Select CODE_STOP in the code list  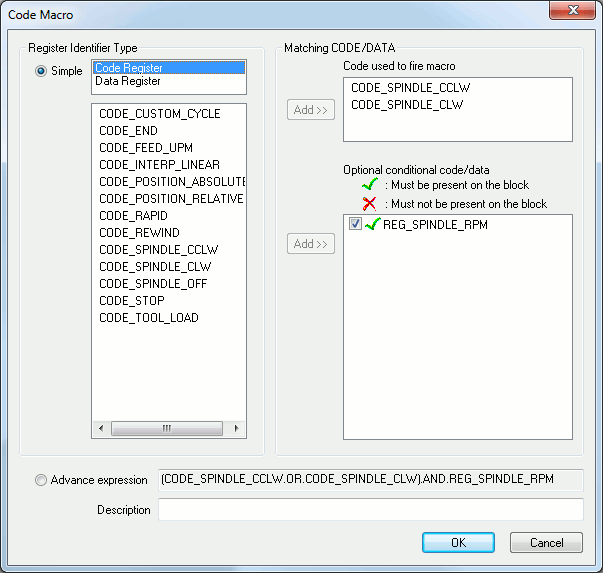(x=132, y=301)
